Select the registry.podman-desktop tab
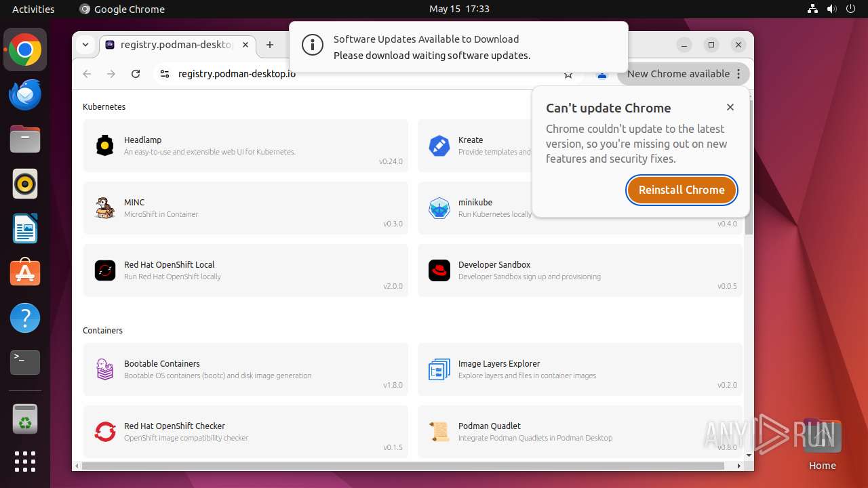Screen dimensions: 868x488 pos(178,45)
